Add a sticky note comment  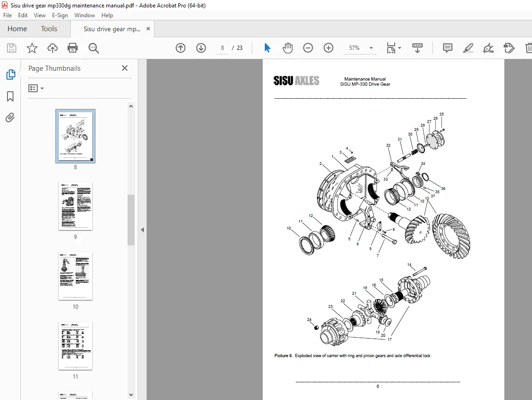pos(447,48)
